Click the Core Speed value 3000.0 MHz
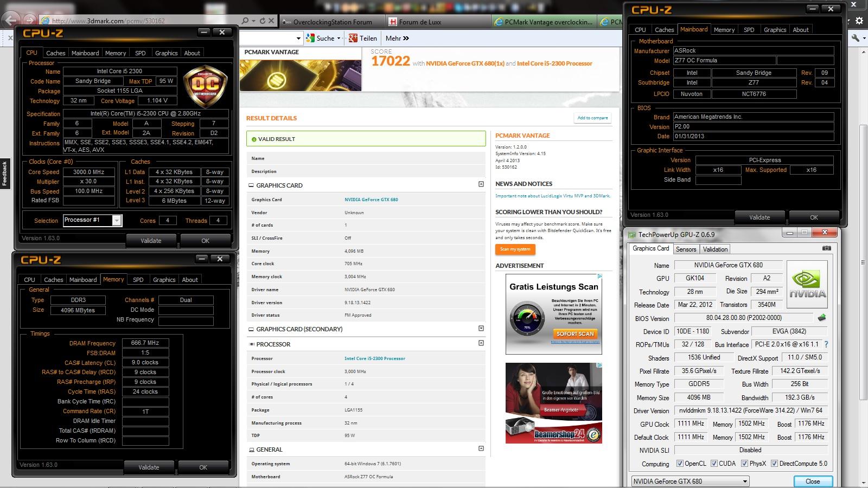Image resolution: width=868 pixels, height=488 pixels. point(89,172)
